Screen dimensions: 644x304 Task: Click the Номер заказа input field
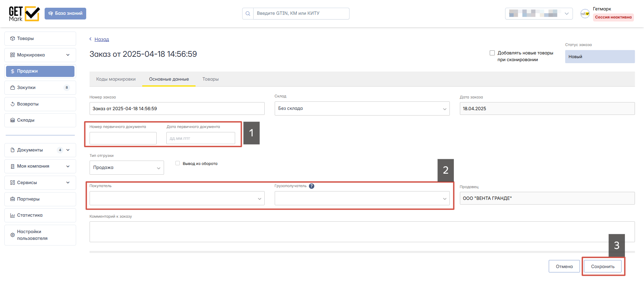tap(177, 108)
